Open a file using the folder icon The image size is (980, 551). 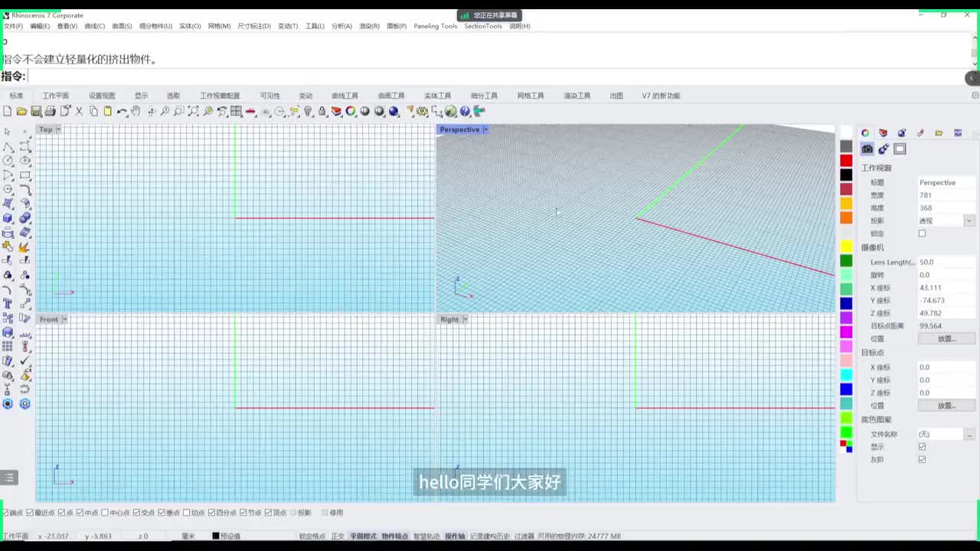click(21, 112)
